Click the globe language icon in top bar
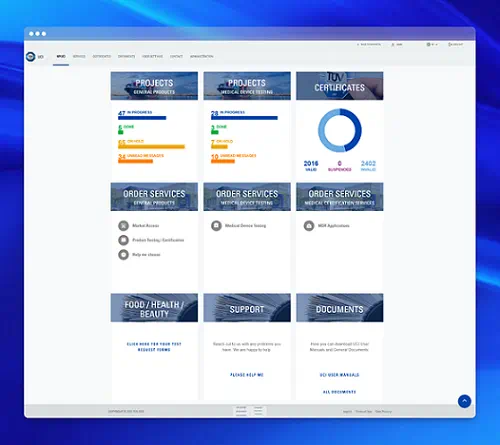Image resolution: width=500 pixels, height=445 pixels. tap(428, 44)
